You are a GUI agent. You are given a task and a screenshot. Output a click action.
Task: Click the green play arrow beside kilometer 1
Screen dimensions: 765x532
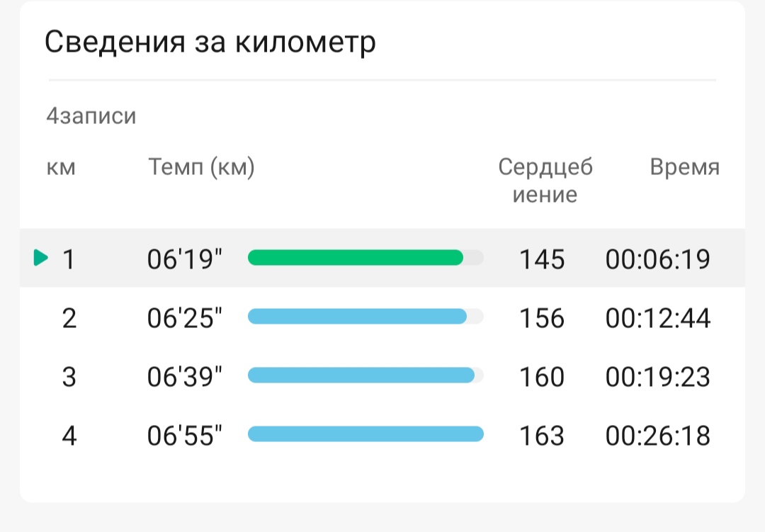pyautogui.click(x=41, y=258)
